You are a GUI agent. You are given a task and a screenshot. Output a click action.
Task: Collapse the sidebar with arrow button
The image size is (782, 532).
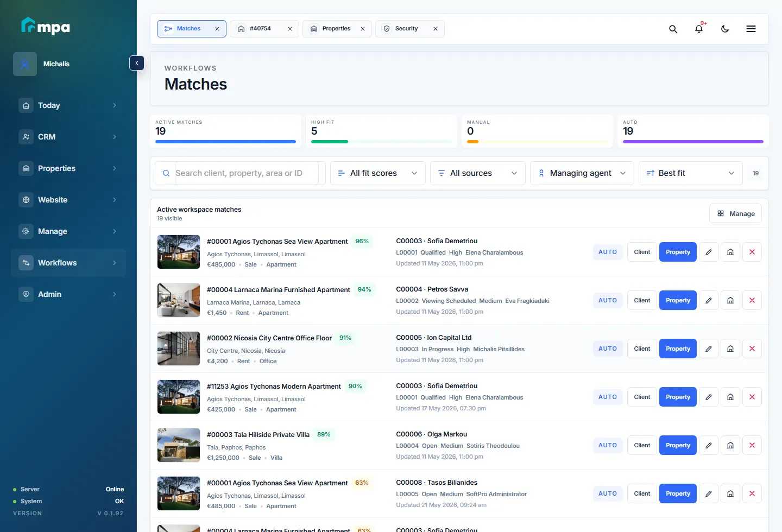tap(137, 63)
